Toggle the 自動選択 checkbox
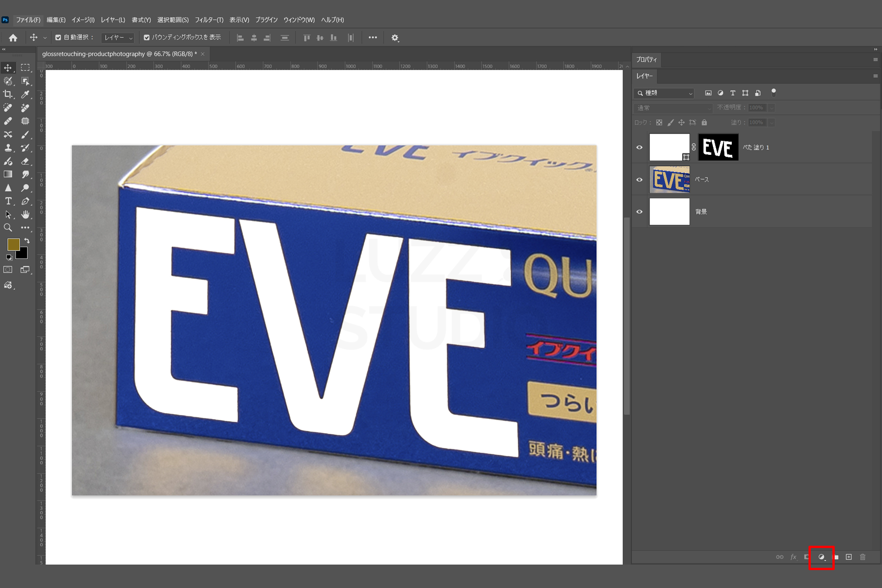 [58, 38]
